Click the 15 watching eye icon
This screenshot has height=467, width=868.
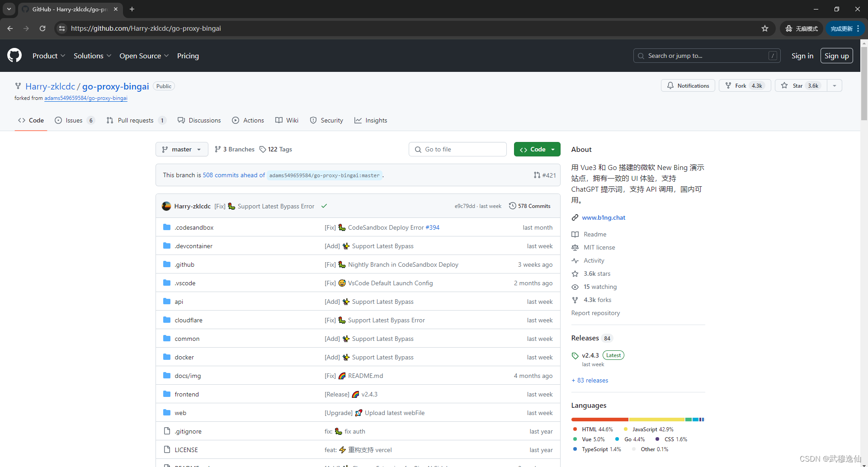coord(575,287)
